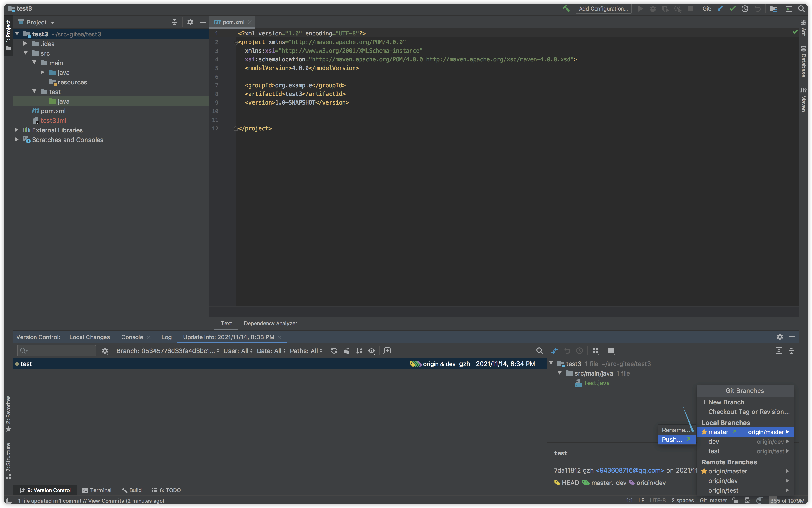Click the Build project hammer icon
This screenshot has height=508, width=812.
click(566, 9)
